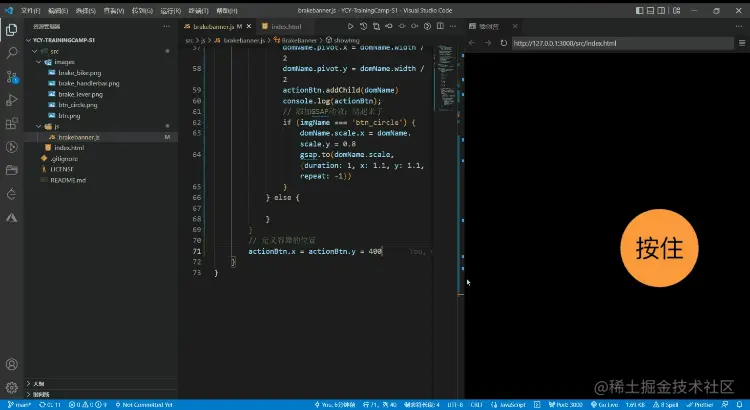Collapse the images folder
The image size is (750, 410).
(101, 62)
